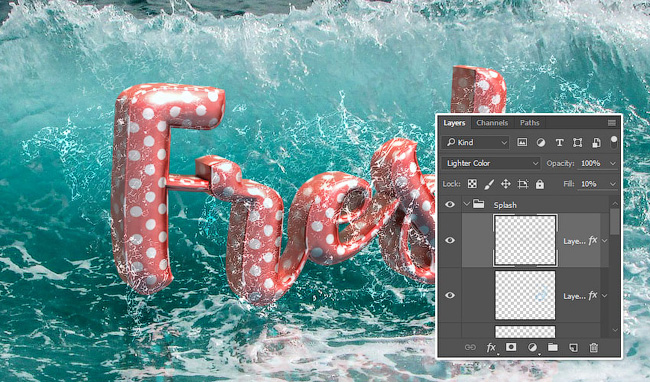Viewport: 650px width, 382px height.
Task: Open fx effects on second Splash layer
Action: 593,295
